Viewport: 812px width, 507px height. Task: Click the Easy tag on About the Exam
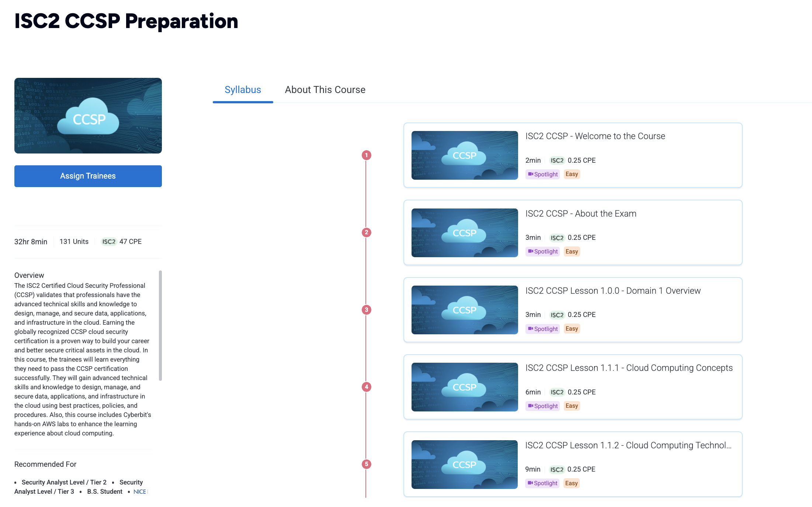tap(572, 252)
